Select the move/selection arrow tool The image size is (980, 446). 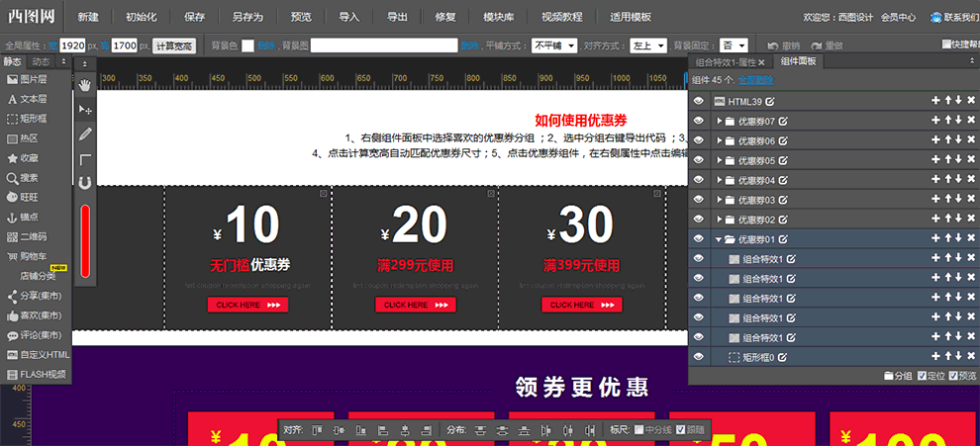click(85, 110)
